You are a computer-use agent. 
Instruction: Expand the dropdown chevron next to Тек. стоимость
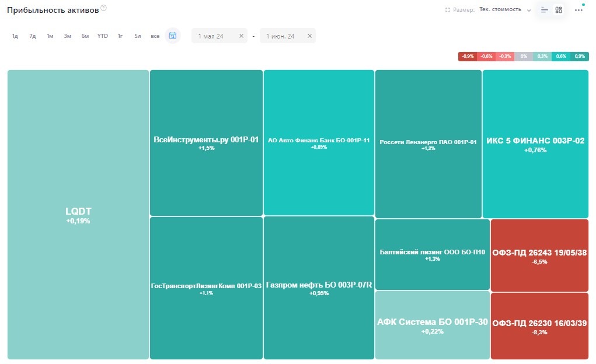point(529,10)
